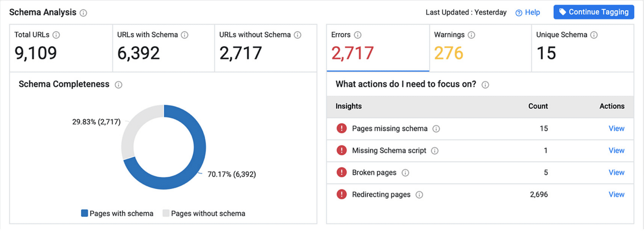Click the Unique Schema info icon
Viewport: 644px width, 234px height.
[x=594, y=35]
